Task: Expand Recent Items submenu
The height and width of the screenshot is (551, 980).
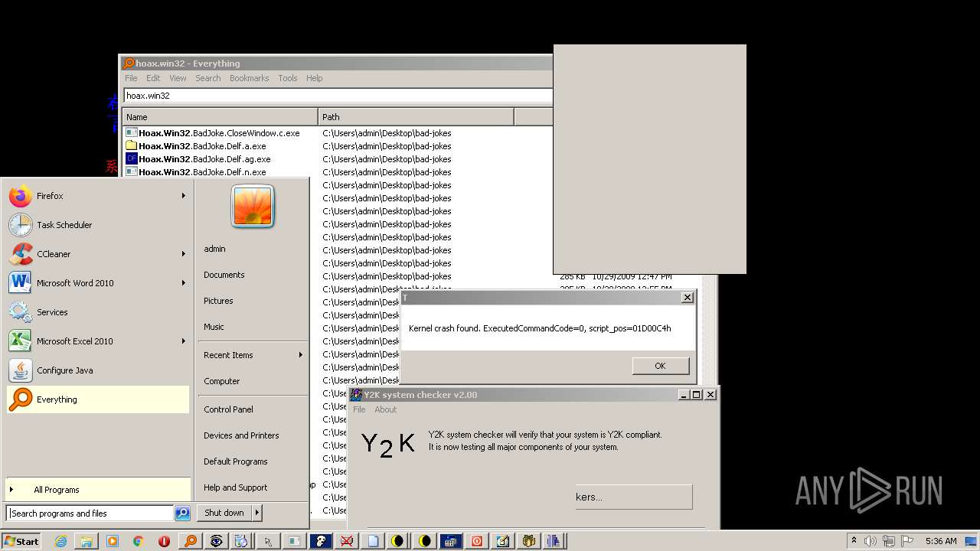Action: pos(253,355)
